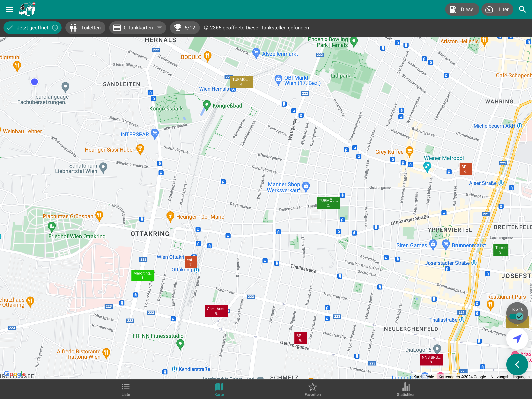
Task: Tap Sanatorium Liebhartstal Wien pin
Action: click(103, 168)
